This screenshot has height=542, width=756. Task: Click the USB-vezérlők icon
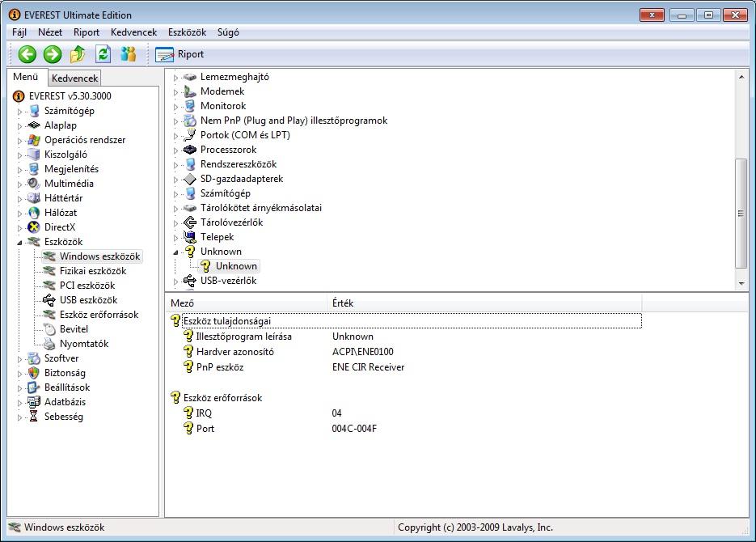click(x=190, y=280)
